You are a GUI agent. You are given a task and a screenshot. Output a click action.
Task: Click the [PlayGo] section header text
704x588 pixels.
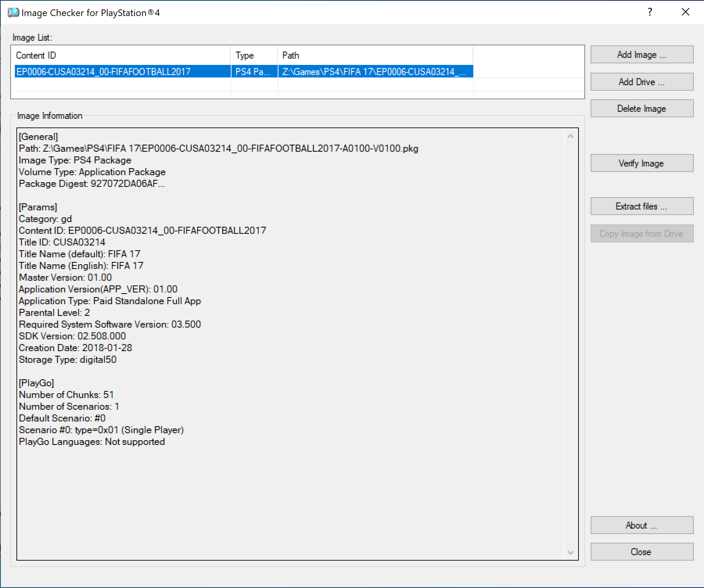pos(36,383)
